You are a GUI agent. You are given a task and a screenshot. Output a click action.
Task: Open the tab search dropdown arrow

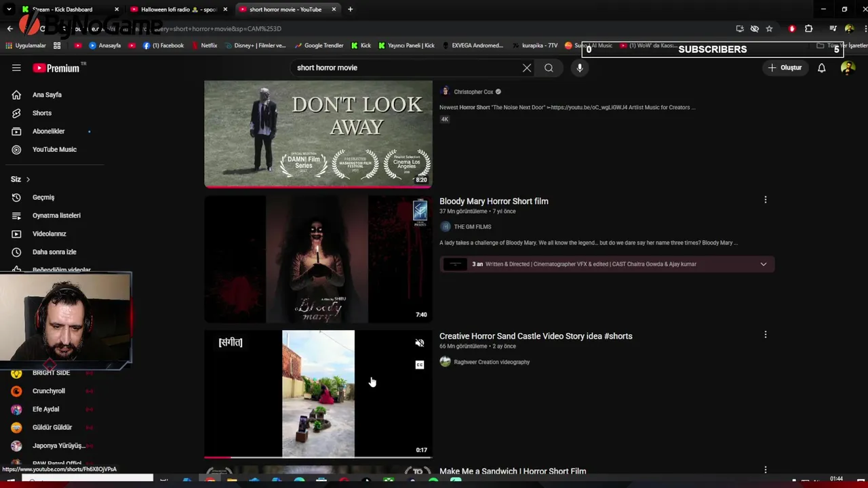pos(9,9)
